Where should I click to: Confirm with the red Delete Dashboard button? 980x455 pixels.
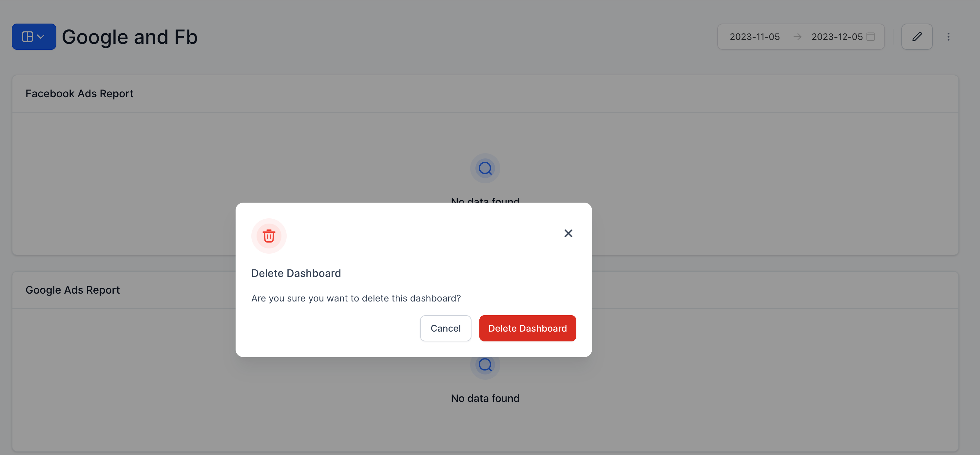click(x=527, y=328)
